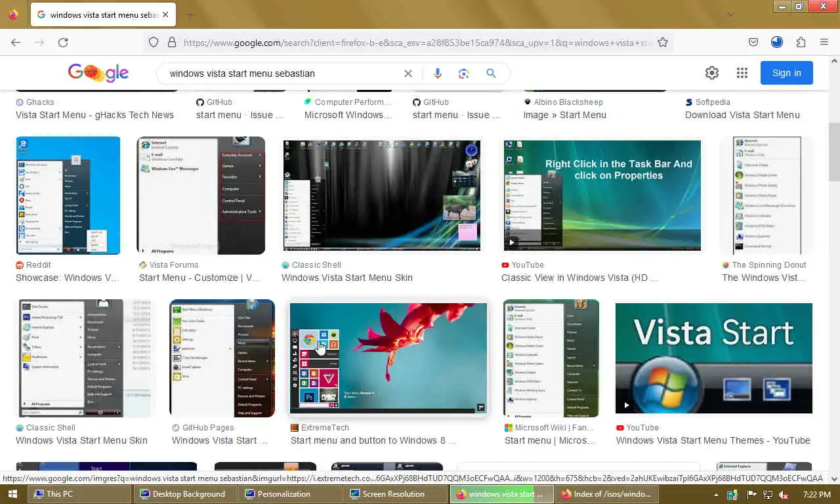The width and height of the screenshot is (840, 504).
Task: Open the Vista Forums Start Menu Customize link
Action: [x=199, y=278]
